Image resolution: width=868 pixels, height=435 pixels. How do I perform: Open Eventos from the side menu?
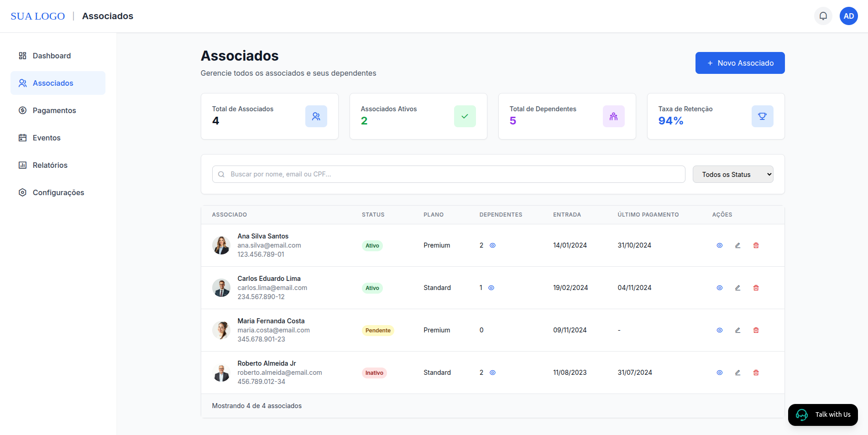(x=47, y=137)
